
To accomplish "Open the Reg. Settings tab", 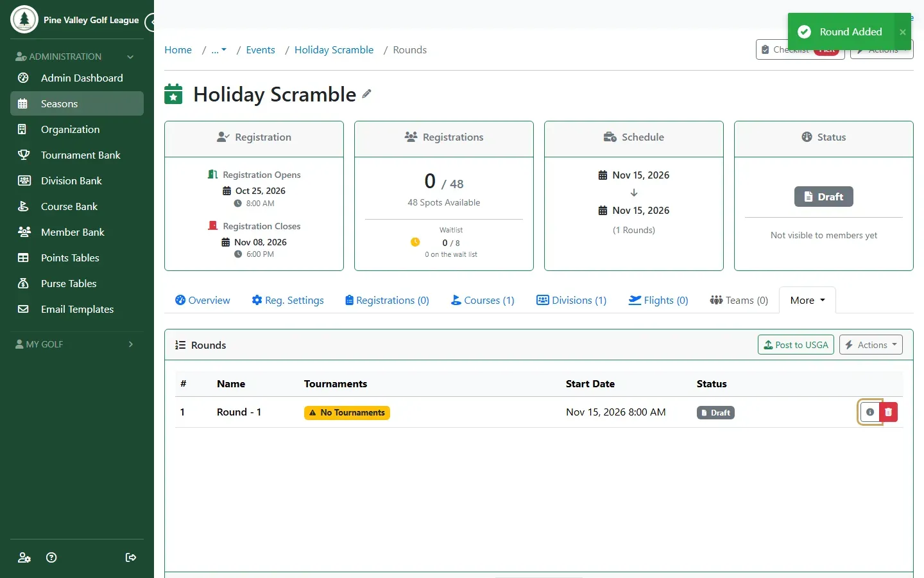I will point(287,300).
